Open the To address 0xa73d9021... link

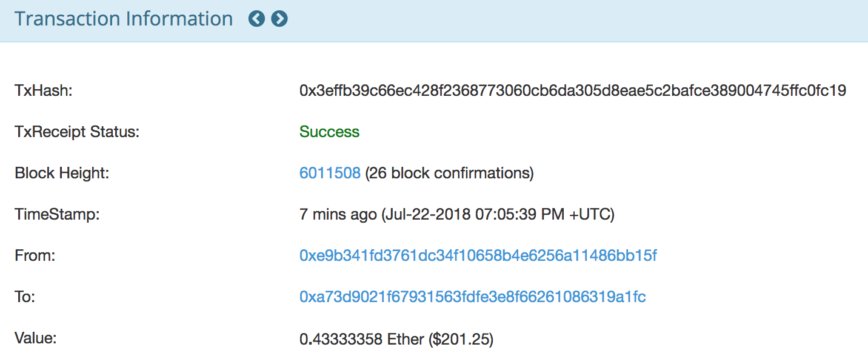[473, 297]
